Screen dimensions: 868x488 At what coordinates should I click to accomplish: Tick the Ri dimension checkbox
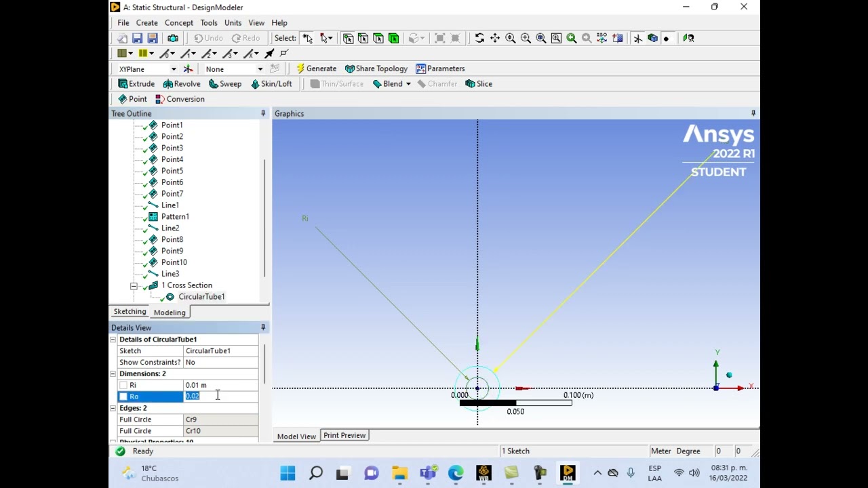[x=123, y=385]
